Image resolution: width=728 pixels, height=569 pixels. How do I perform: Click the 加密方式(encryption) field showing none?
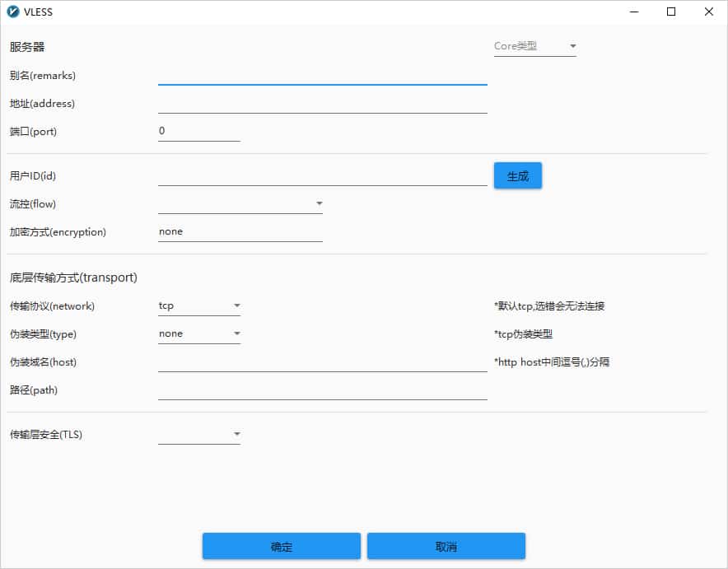(x=239, y=231)
